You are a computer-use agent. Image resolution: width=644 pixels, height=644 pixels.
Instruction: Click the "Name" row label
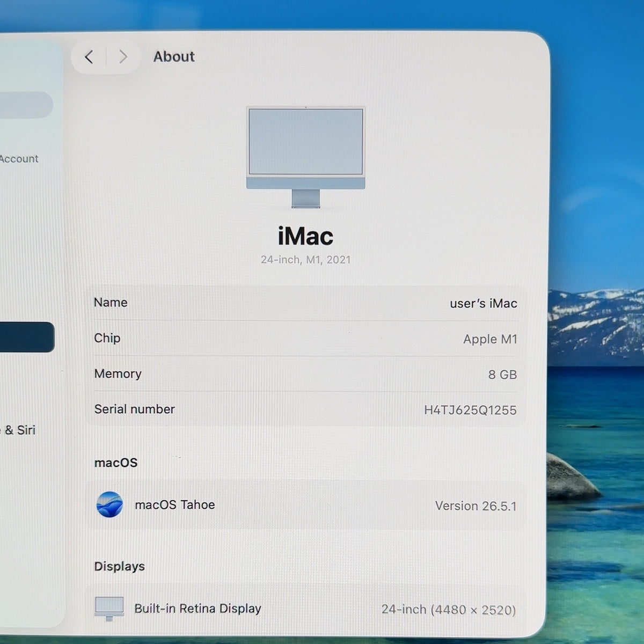[111, 303]
